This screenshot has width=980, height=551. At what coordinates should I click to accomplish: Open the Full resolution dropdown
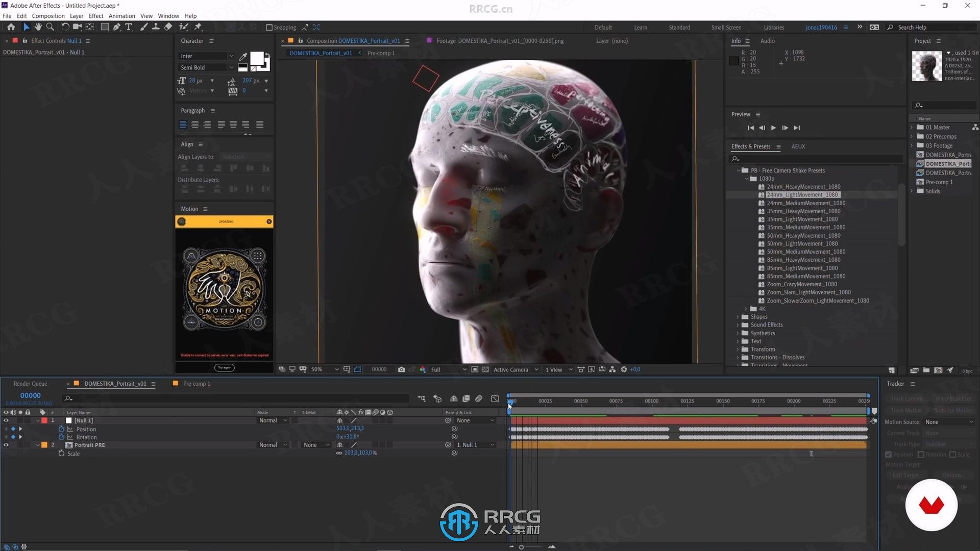pyautogui.click(x=449, y=369)
